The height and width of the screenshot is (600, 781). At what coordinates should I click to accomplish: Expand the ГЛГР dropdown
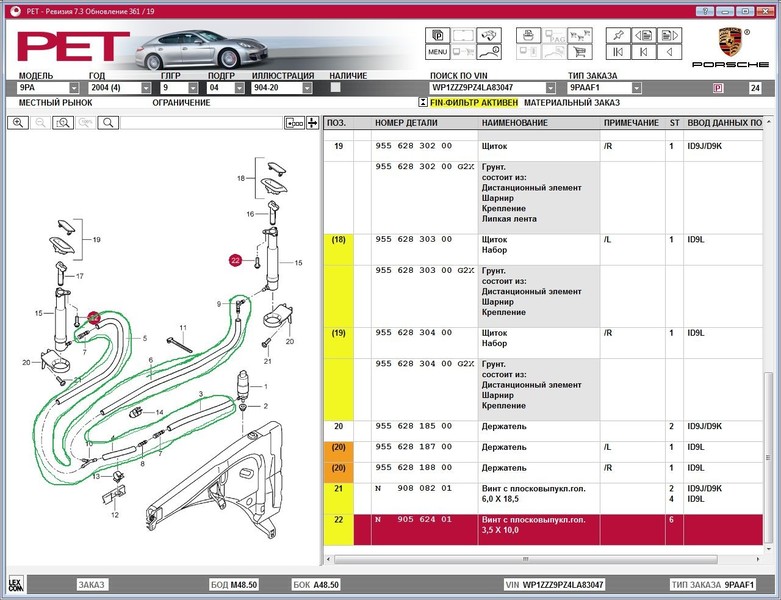point(193,88)
